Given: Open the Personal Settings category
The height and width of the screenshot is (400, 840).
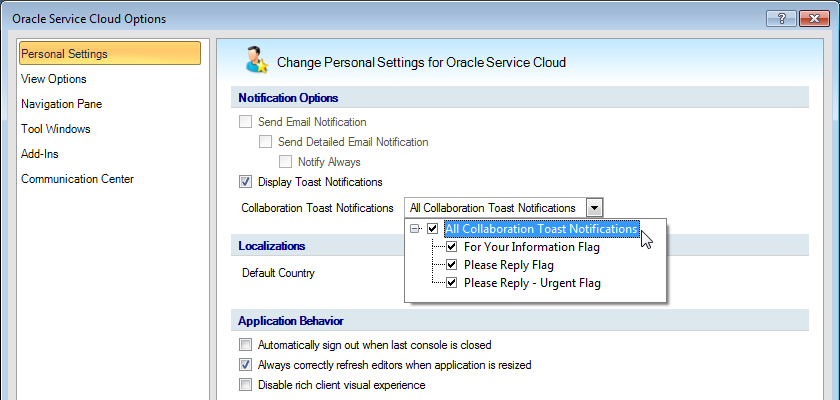Looking at the screenshot, I should point(109,54).
